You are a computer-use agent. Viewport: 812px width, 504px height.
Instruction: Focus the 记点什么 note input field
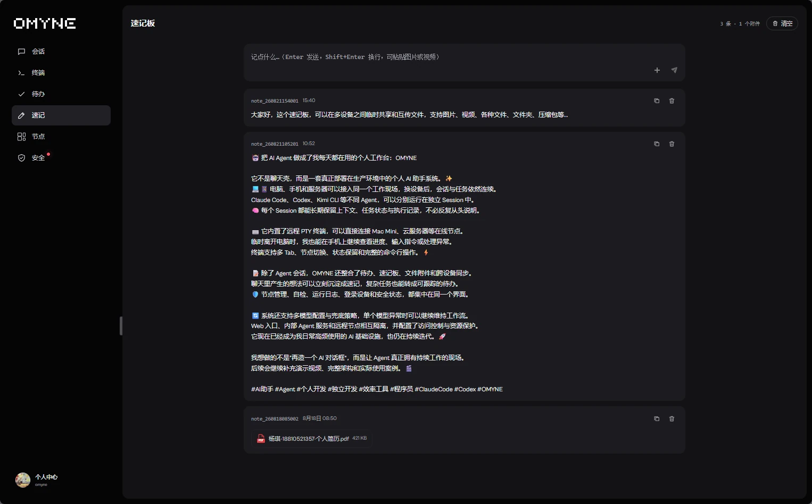pyautogui.click(x=464, y=57)
